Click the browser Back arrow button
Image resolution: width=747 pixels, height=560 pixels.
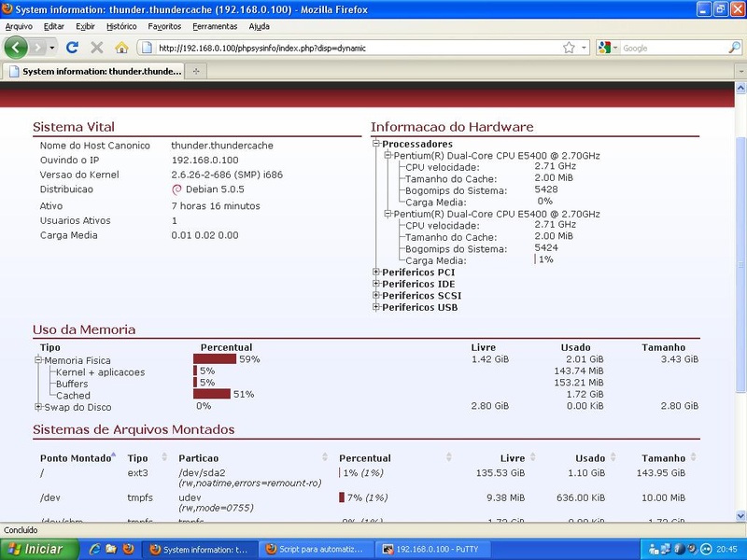(x=16, y=48)
